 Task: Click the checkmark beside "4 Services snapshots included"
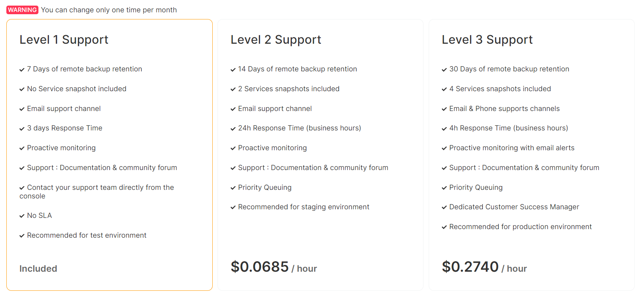pyautogui.click(x=444, y=89)
